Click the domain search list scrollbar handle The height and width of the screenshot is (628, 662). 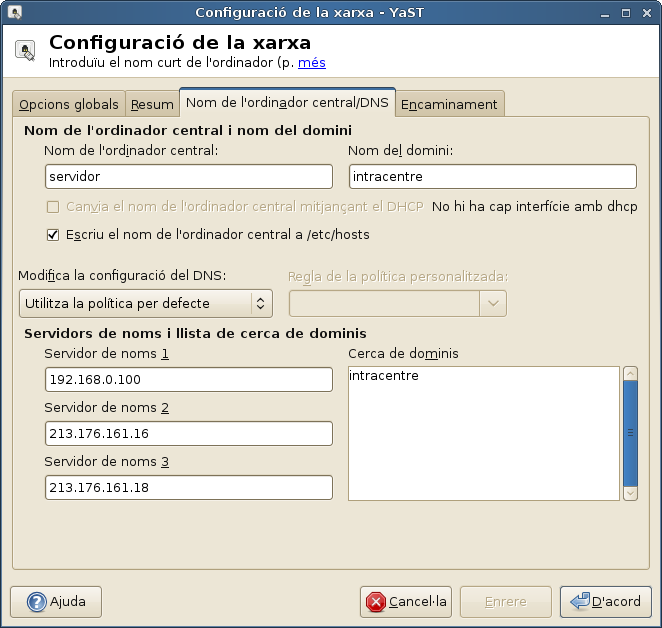click(x=630, y=432)
